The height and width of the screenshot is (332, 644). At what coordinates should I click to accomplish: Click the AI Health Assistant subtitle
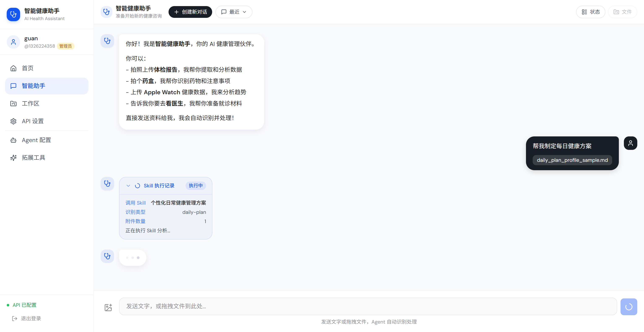(x=44, y=18)
